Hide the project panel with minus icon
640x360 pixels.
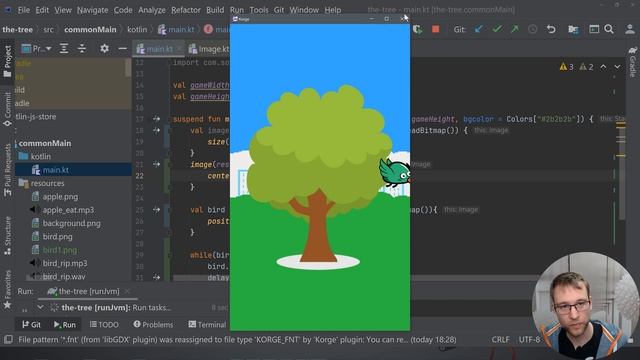pos(122,49)
